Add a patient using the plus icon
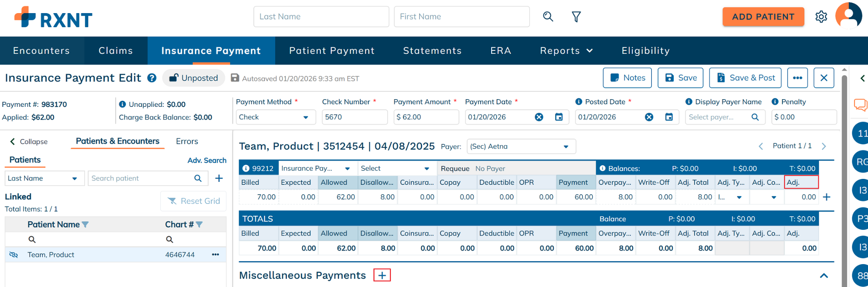 pos(219,178)
